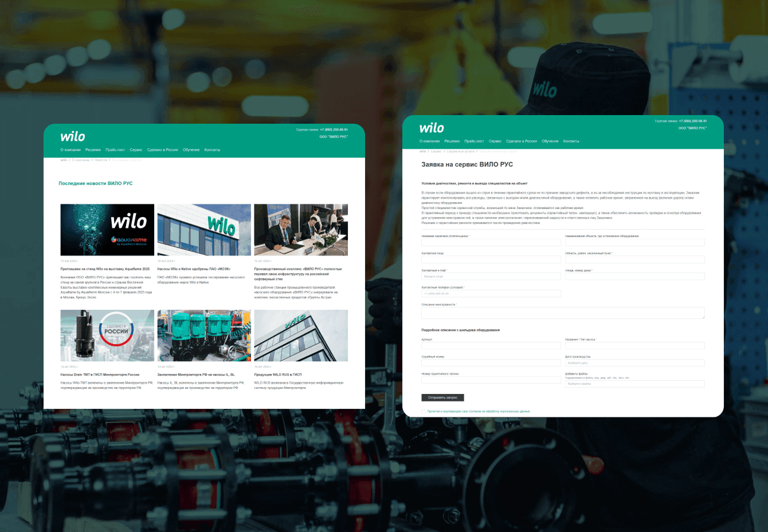This screenshot has height=532, width=768.
Task: Click 'О компании' breadcrumb on the news page
Action: (x=81, y=160)
